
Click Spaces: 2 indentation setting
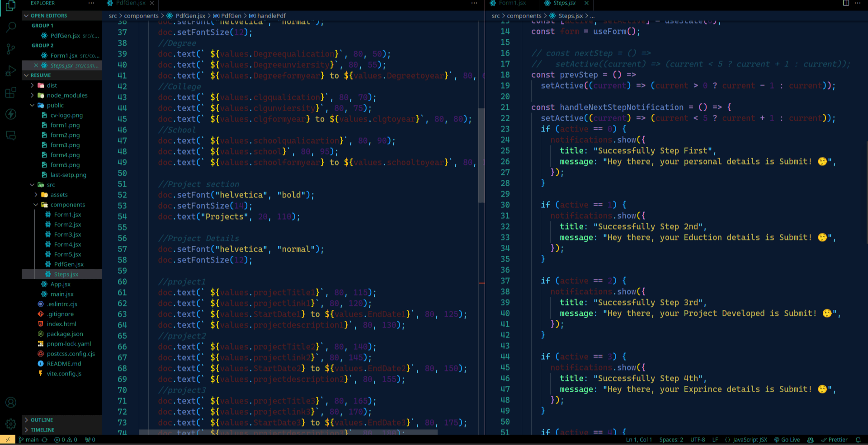[671, 440]
